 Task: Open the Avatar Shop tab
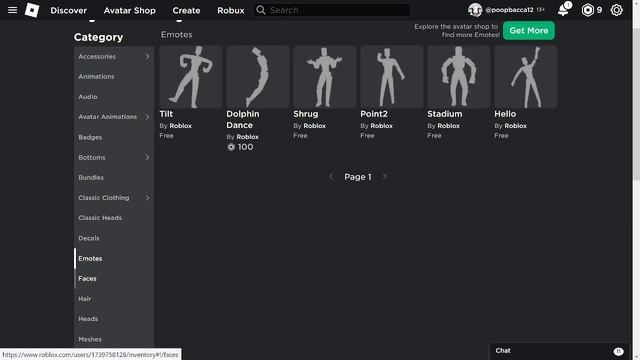pos(129,10)
